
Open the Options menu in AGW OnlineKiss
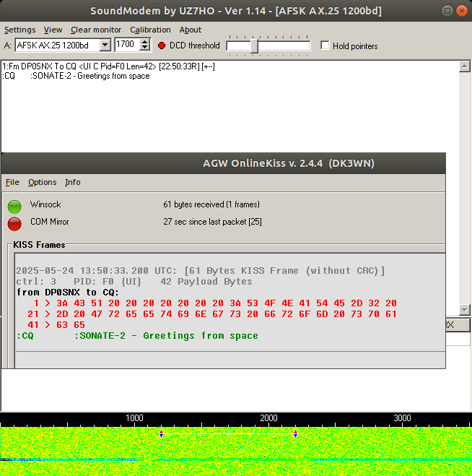coord(42,182)
